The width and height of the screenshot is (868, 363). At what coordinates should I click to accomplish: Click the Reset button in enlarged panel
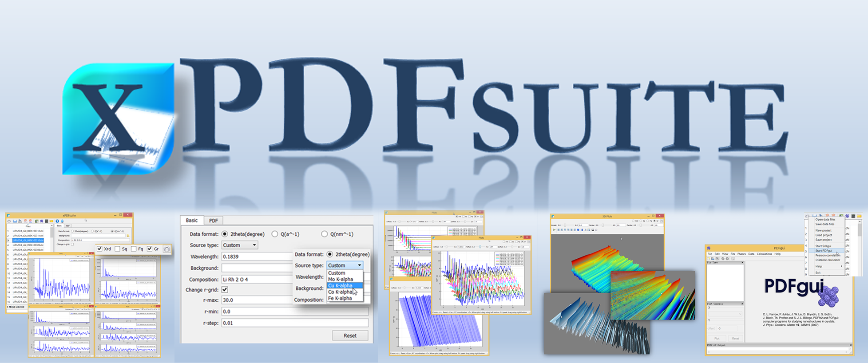(350, 335)
